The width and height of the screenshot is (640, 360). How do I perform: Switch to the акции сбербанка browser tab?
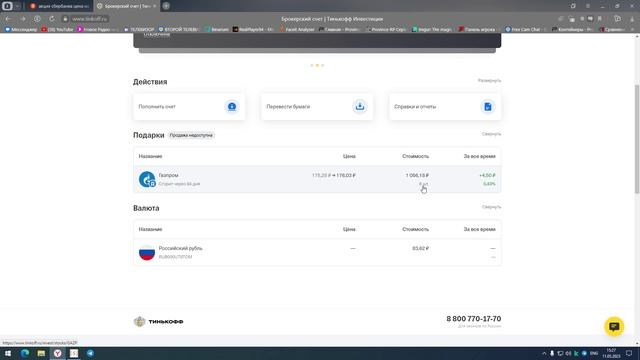[60, 6]
